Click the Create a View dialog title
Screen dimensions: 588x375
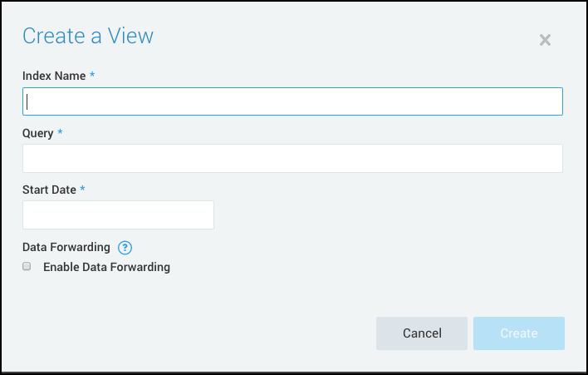point(87,36)
